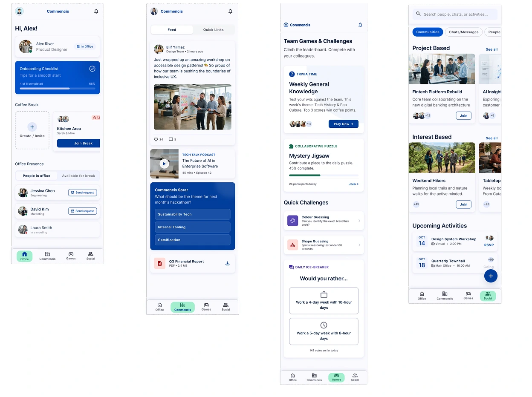The width and height of the screenshot is (532, 397).
Task: Open Commencis tab on Social screen bottom bar
Action: click(445, 296)
